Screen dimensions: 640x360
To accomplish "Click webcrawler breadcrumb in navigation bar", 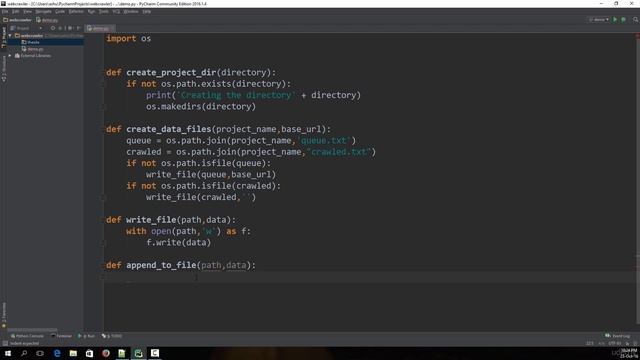I will pyautogui.click(x=18, y=20).
